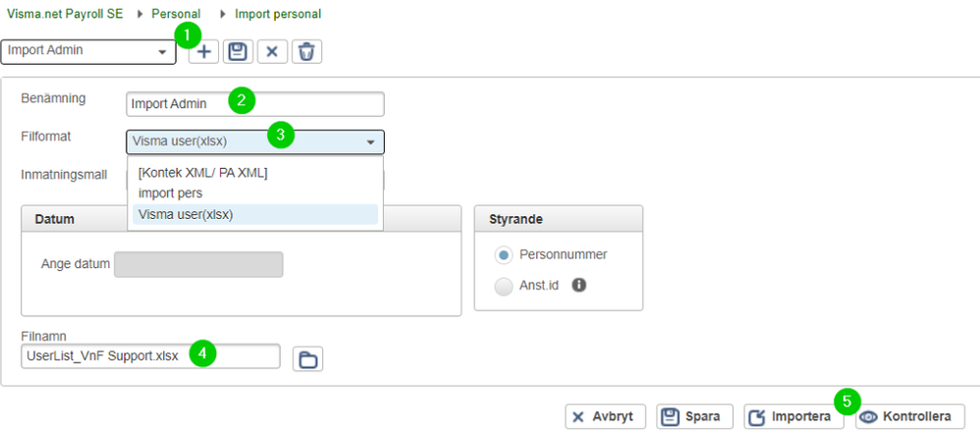
Task: Click the trash delete icon
Action: 306,52
